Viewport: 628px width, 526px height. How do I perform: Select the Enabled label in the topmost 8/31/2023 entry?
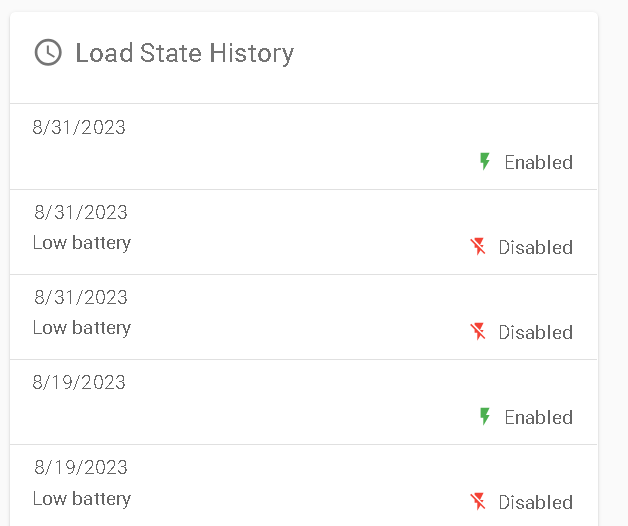point(538,162)
